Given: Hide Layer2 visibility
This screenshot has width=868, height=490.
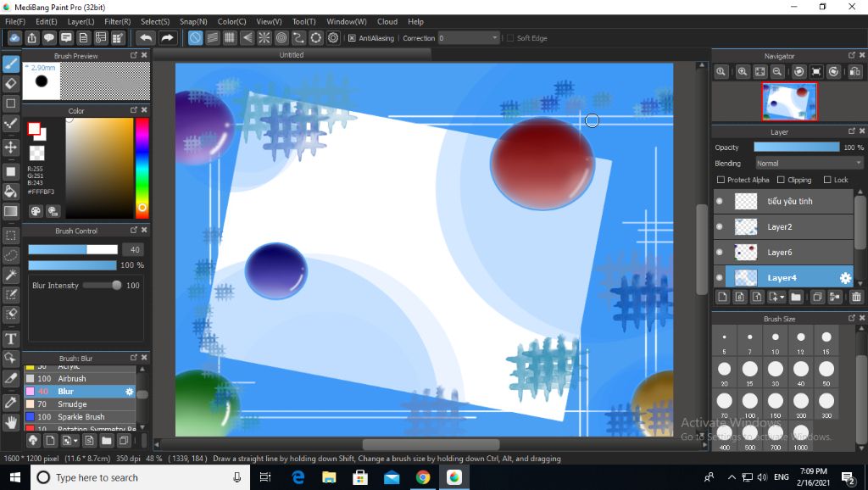Looking at the screenshot, I should (719, 226).
